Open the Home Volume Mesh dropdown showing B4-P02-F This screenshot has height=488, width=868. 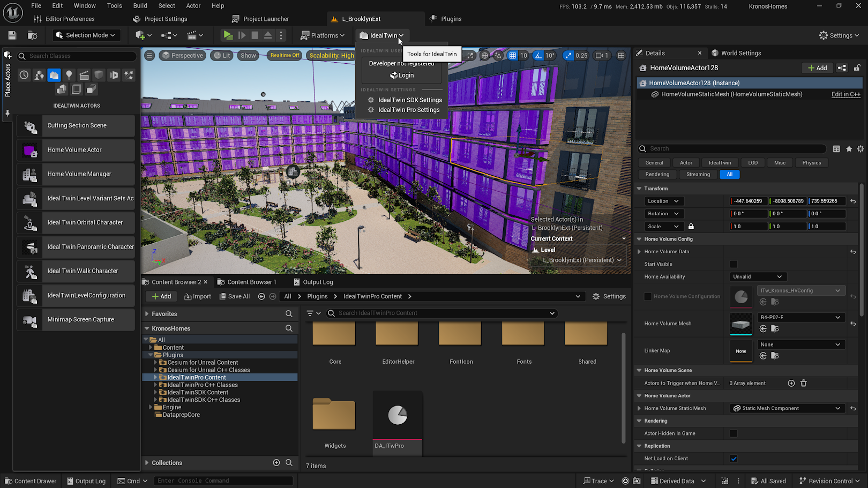[800, 318]
